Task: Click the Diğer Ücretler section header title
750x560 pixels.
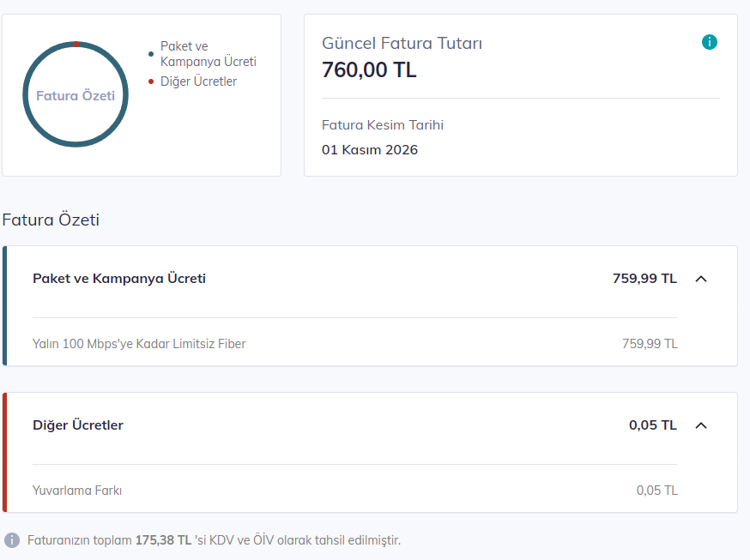Action: click(78, 425)
